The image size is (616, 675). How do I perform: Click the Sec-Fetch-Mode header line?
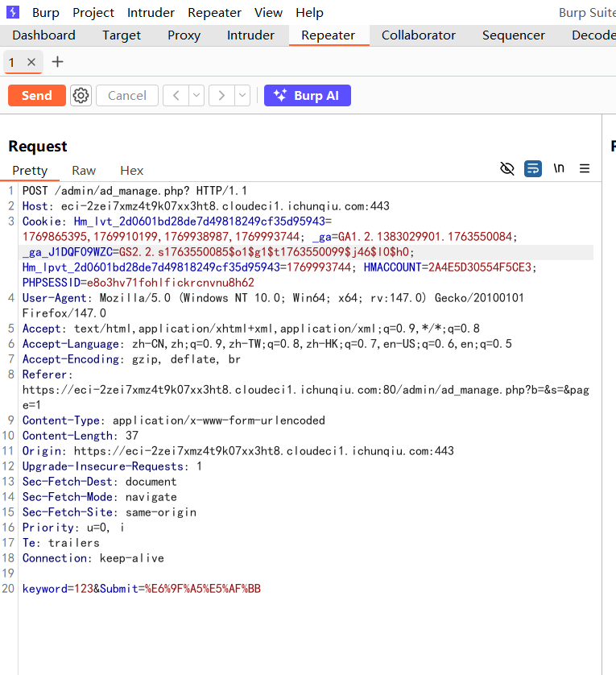[99, 497]
